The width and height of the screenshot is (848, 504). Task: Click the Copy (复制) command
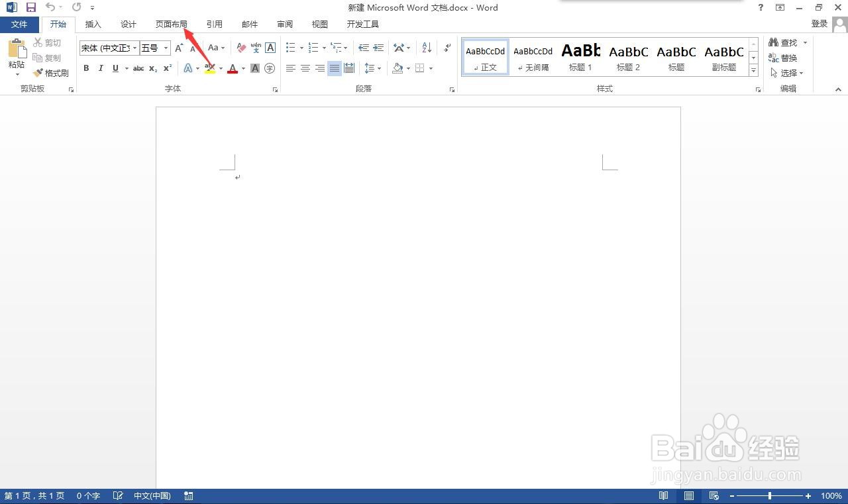tap(48, 58)
